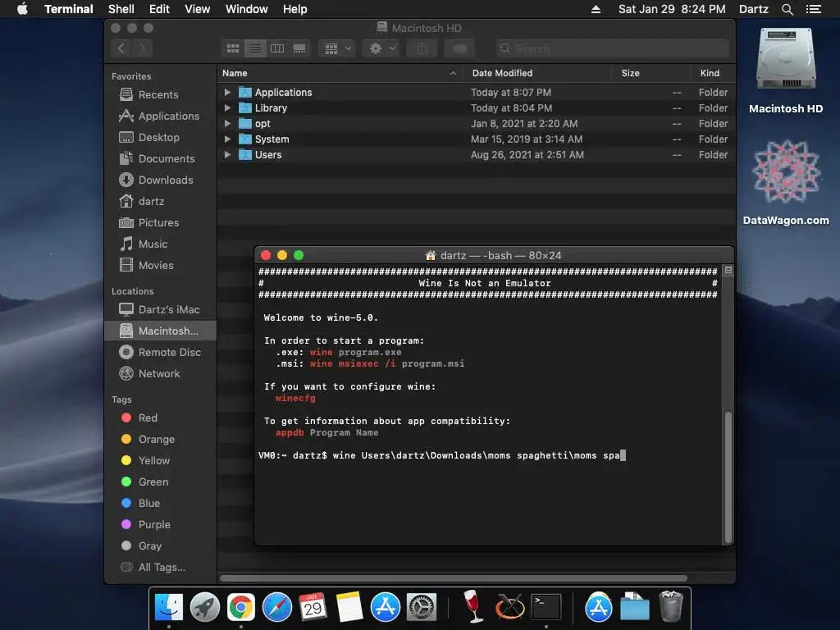
Task: Sort by Kind column header
Action: tap(713, 73)
